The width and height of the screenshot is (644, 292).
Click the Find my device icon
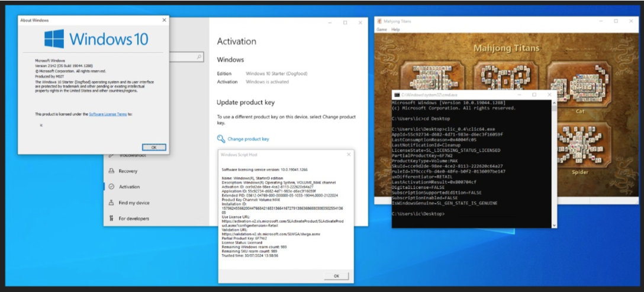tap(111, 203)
